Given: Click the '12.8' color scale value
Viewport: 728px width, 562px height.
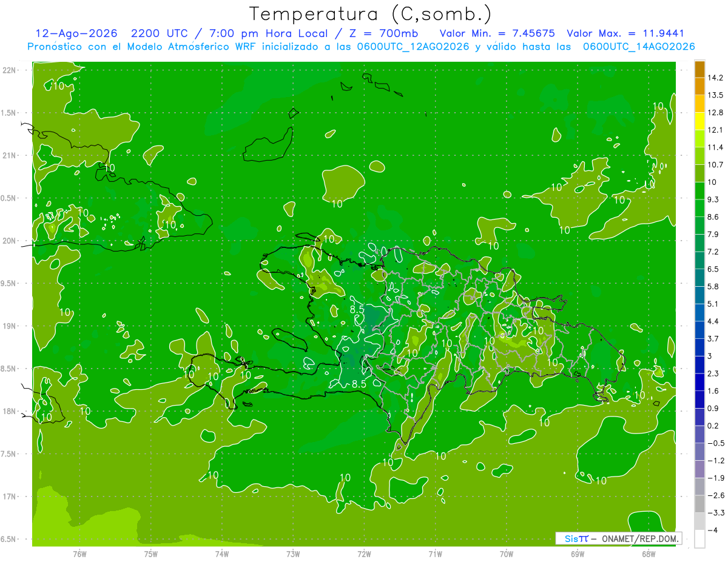Looking at the screenshot, I should pyautogui.click(x=715, y=113).
